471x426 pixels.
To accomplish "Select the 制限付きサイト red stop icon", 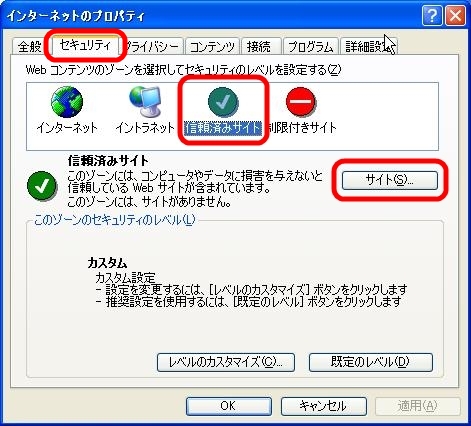I will click(x=301, y=101).
